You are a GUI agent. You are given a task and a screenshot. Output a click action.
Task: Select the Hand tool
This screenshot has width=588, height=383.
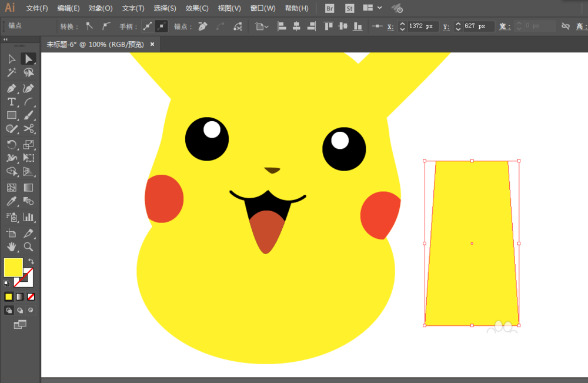[12, 247]
